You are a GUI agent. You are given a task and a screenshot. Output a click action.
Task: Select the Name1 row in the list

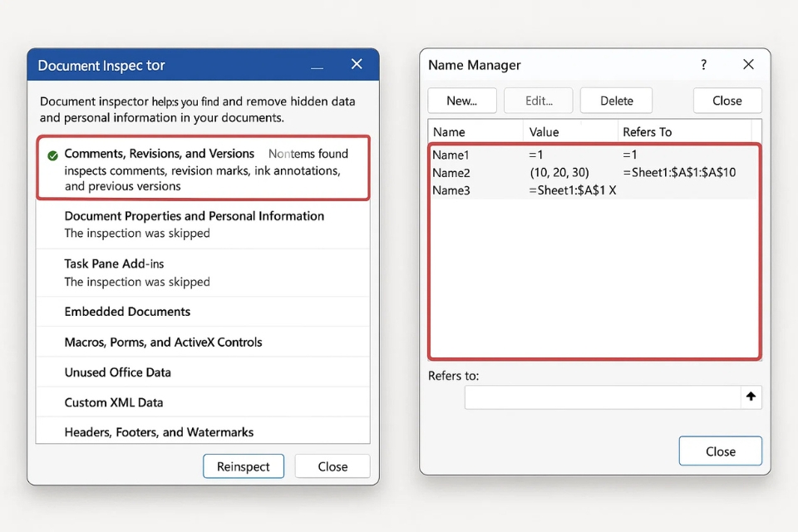[x=451, y=155]
